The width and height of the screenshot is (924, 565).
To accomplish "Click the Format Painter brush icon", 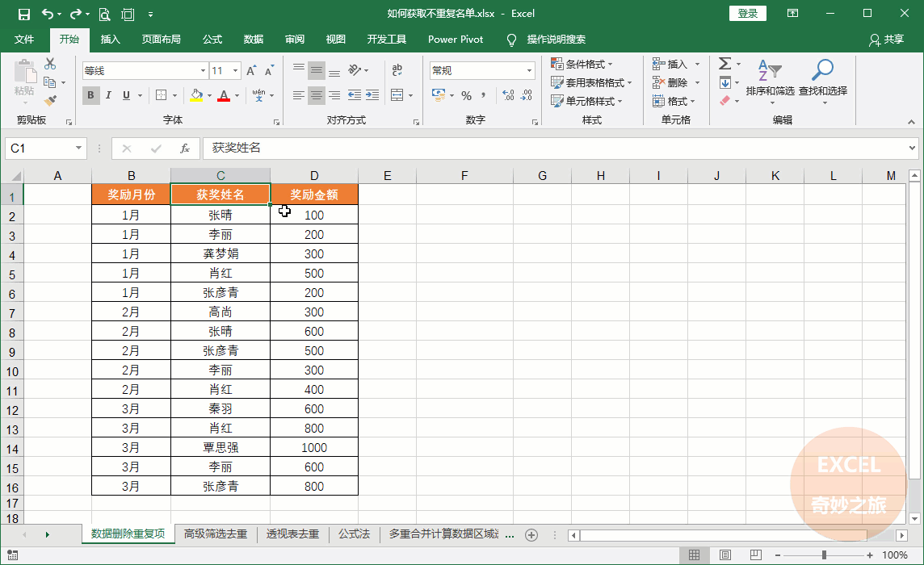I will coord(50,101).
